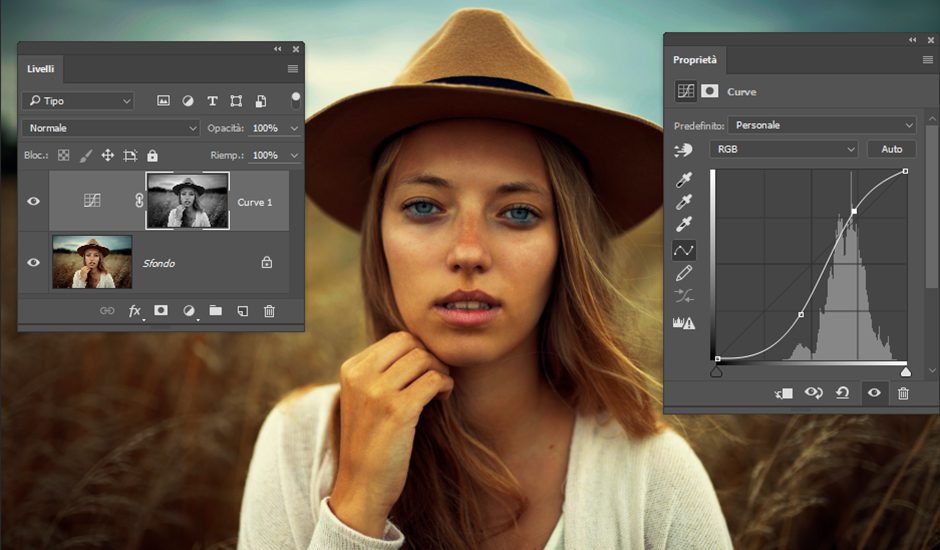Activate on-image adjustment hand tool
Screen dimensions: 940x550
coord(683,150)
